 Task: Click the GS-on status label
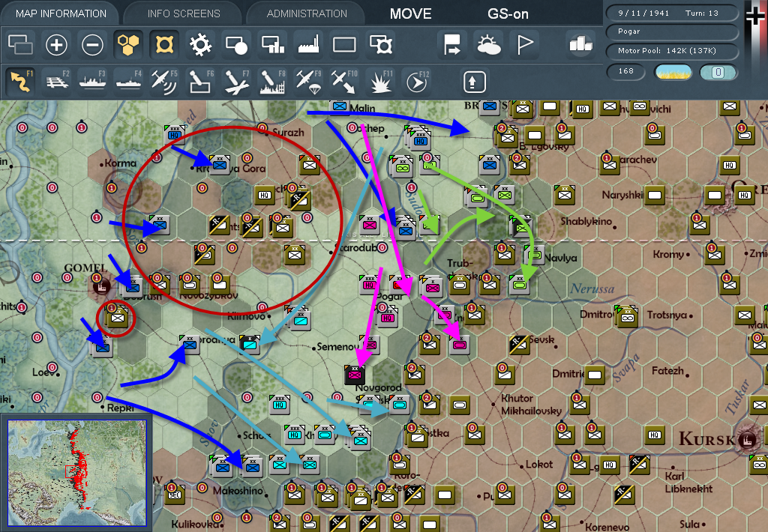(x=508, y=14)
